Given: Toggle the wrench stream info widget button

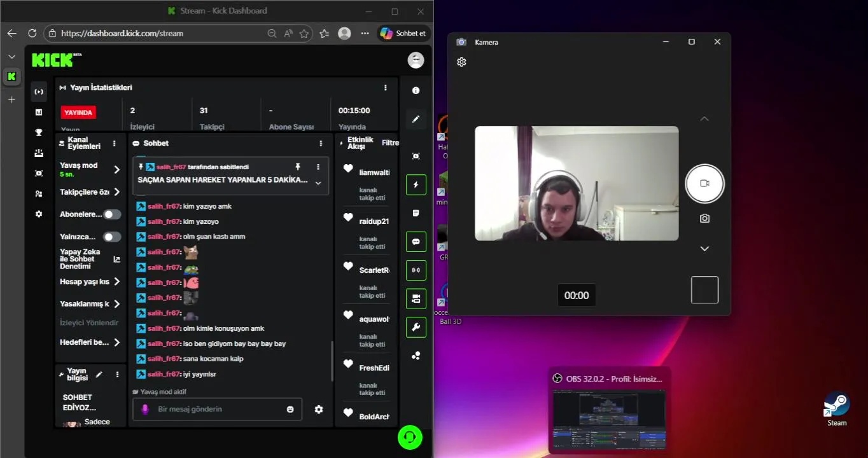Looking at the screenshot, I should click(416, 327).
